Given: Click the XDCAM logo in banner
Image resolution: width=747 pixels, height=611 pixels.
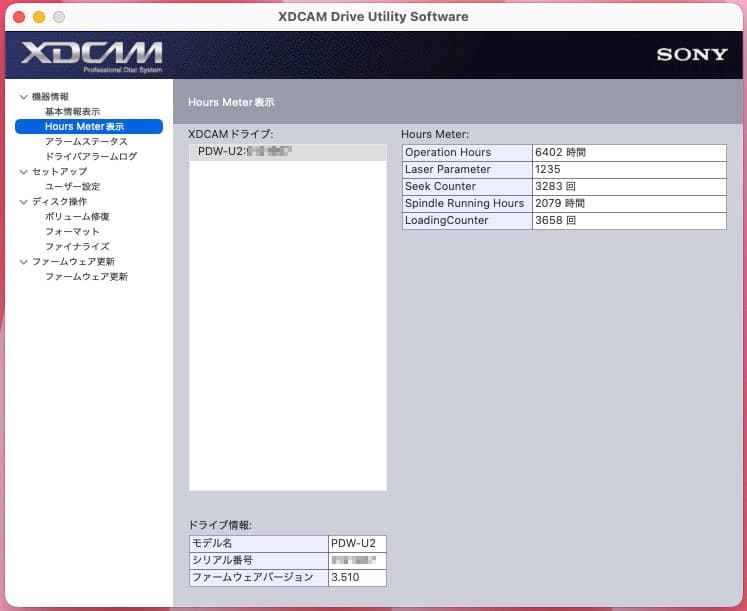Looking at the screenshot, I should [91, 56].
